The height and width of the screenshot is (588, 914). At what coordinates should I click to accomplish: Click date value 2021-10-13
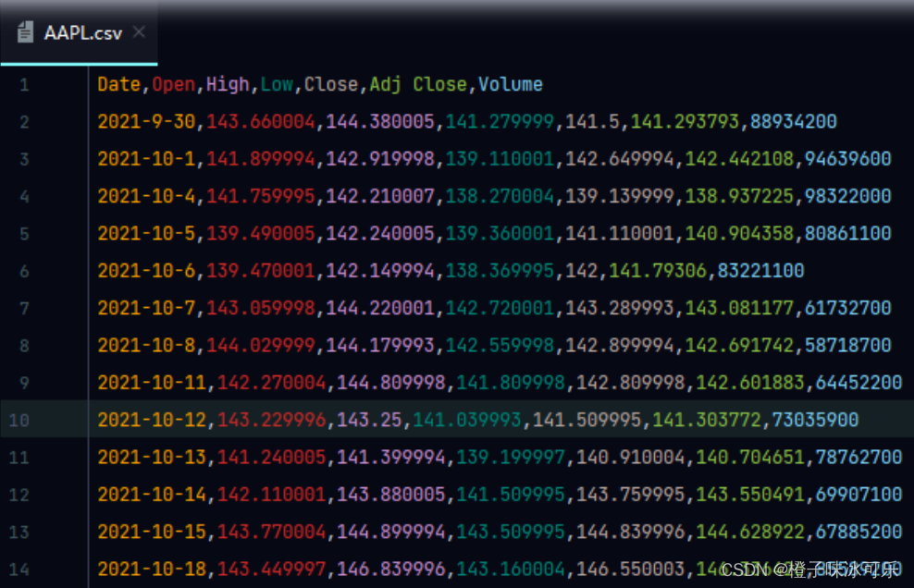(x=152, y=458)
